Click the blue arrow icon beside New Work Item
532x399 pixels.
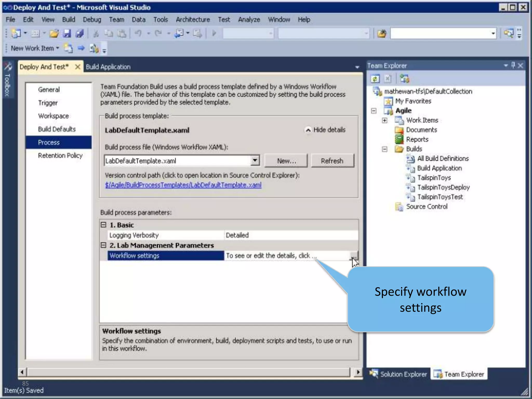[81, 48]
